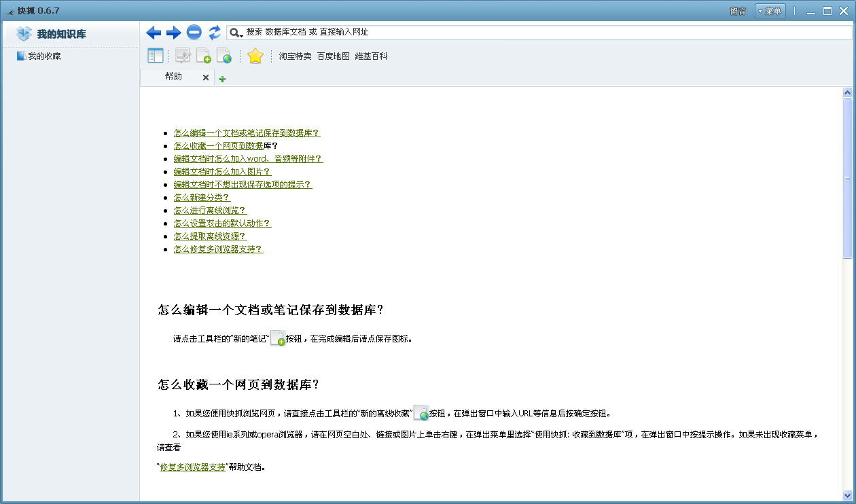The image size is (856, 504).
Task: Refresh the page with the circular arrows
Action: pos(215,32)
